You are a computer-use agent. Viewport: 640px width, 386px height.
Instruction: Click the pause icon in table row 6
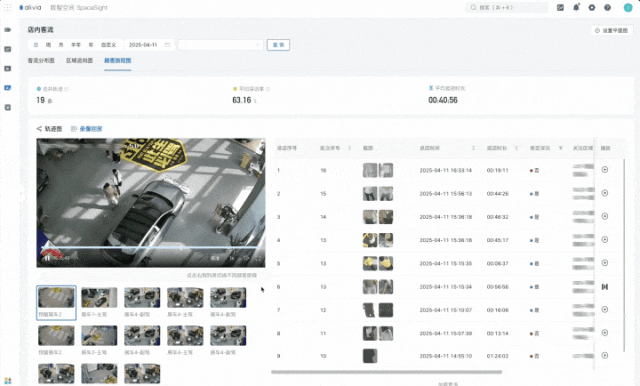click(605, 287)
